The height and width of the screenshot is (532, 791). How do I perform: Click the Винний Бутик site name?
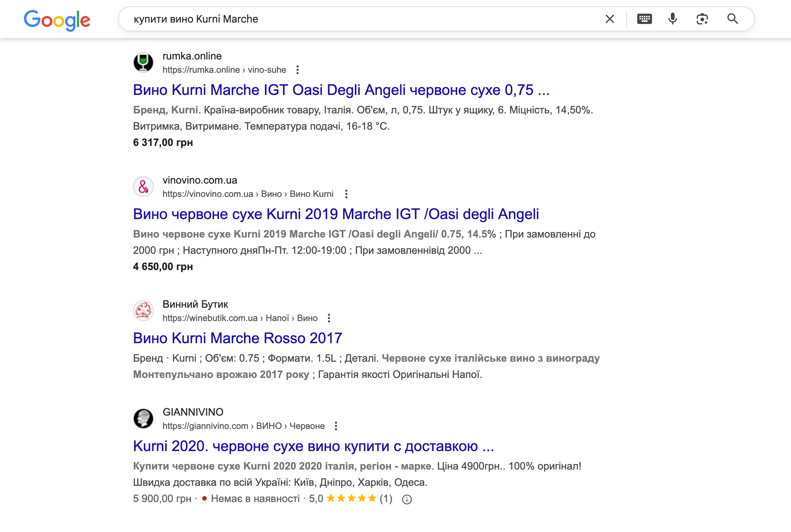tap(196, 304)
